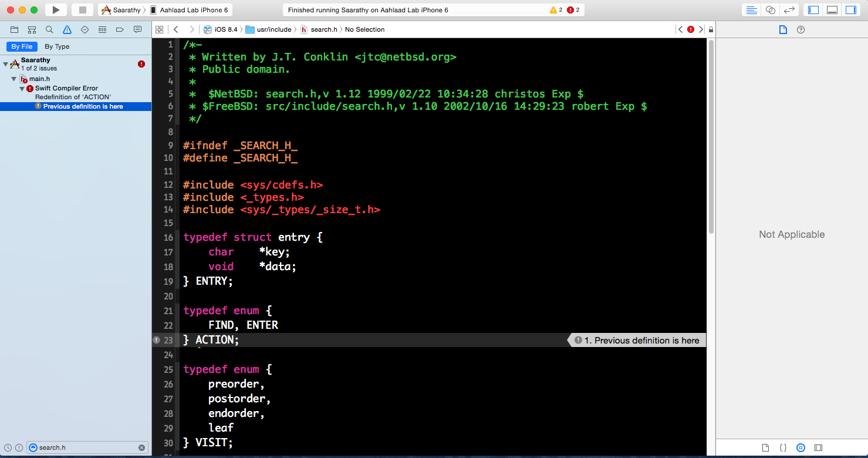Show the File inspector
The height and width of the screenshot is (458, 868).
783,29
